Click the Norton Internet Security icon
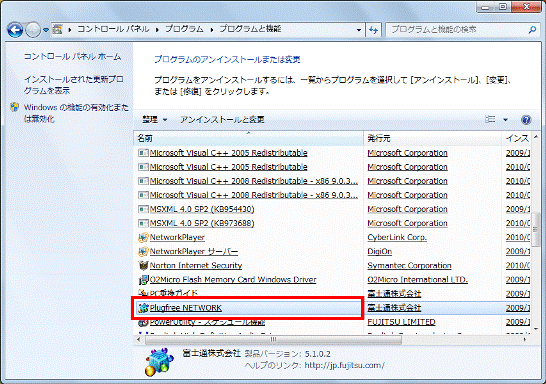Viewport: 546px width, 384px height. 143,265
